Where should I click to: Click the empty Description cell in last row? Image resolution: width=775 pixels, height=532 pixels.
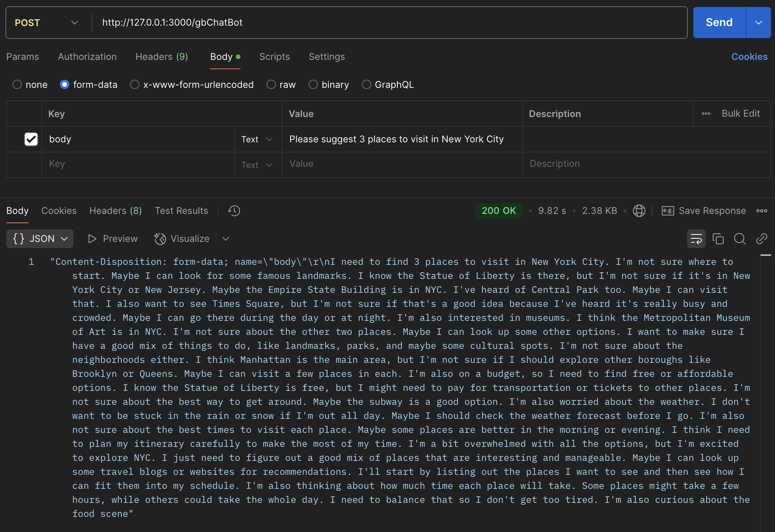pos(646,164)
